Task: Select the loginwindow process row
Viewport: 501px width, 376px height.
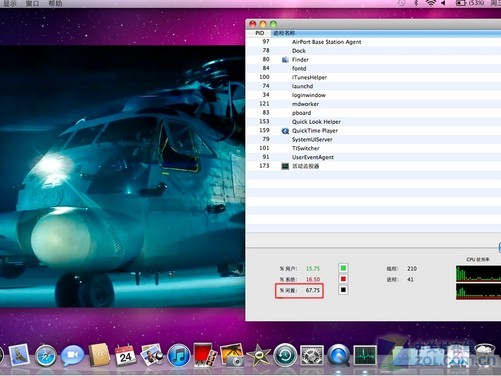Action: 373,95
